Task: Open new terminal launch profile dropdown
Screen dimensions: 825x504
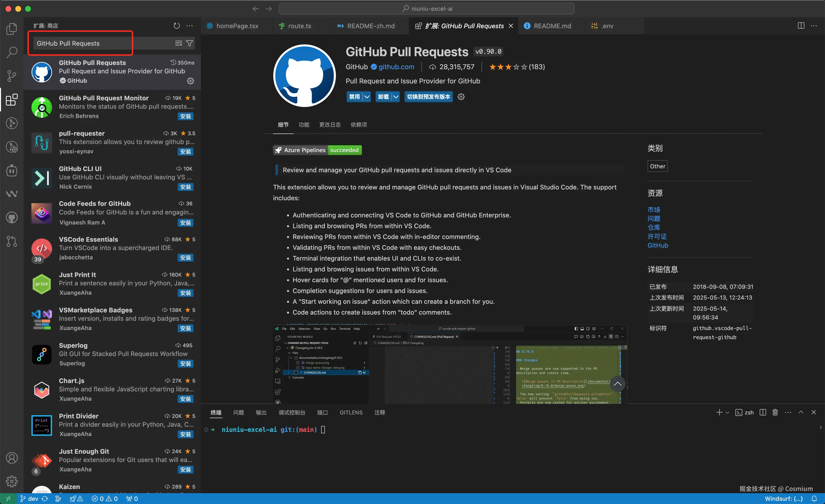Action: 727,413
